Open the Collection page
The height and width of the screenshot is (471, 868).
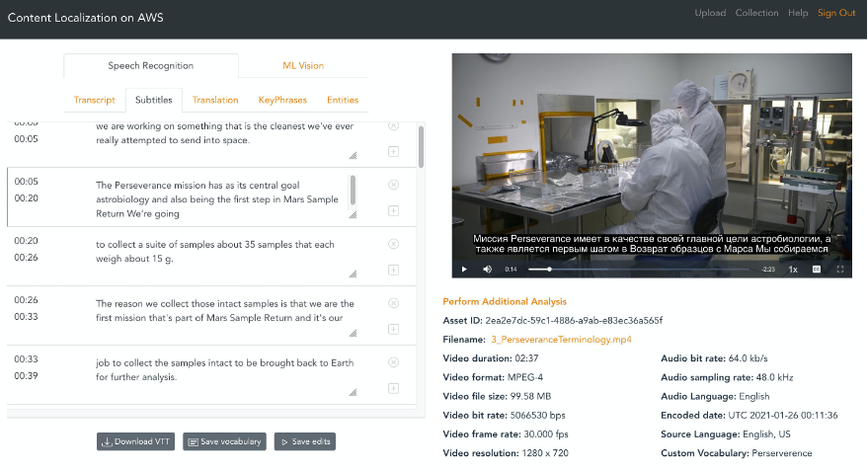point(756,13)
